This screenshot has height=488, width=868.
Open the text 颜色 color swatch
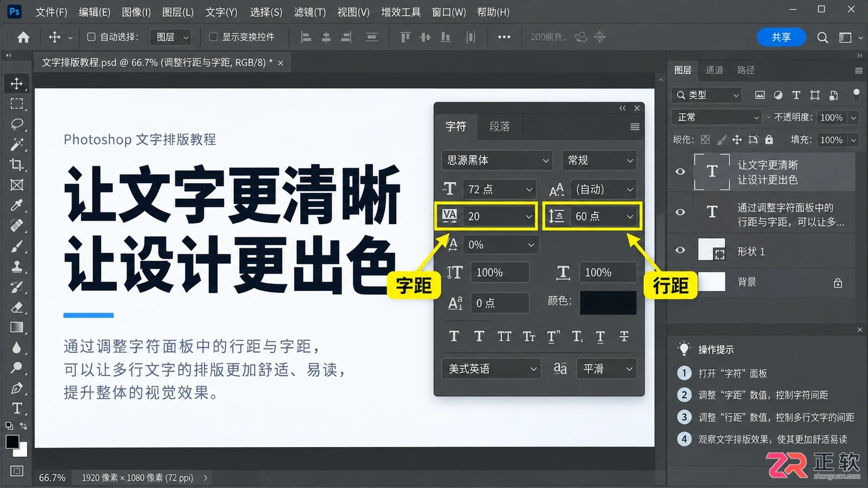coord(608,302)
